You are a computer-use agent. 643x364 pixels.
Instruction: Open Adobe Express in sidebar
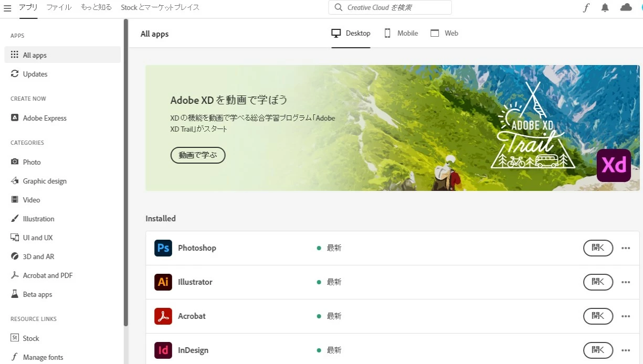[x=62, y=118]
